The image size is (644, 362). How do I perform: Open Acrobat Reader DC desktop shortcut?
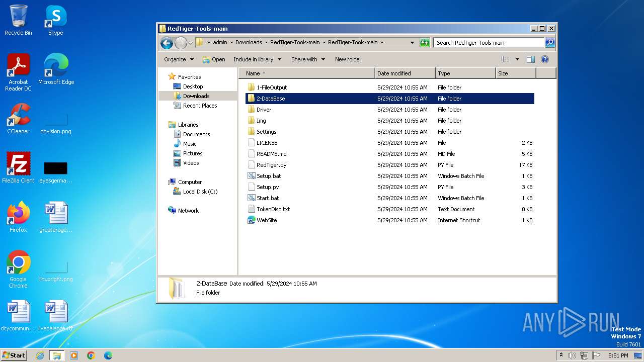(18, 72)
